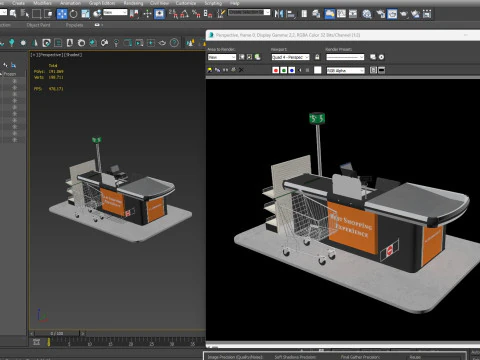480x360 pixels.
Task: Select the Rectangular Selection Region tool
Action: click(x=36, y=14)
